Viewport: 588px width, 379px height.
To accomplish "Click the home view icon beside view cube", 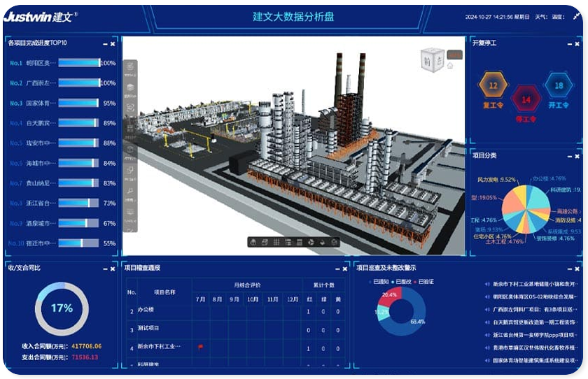I will point(450,66).
